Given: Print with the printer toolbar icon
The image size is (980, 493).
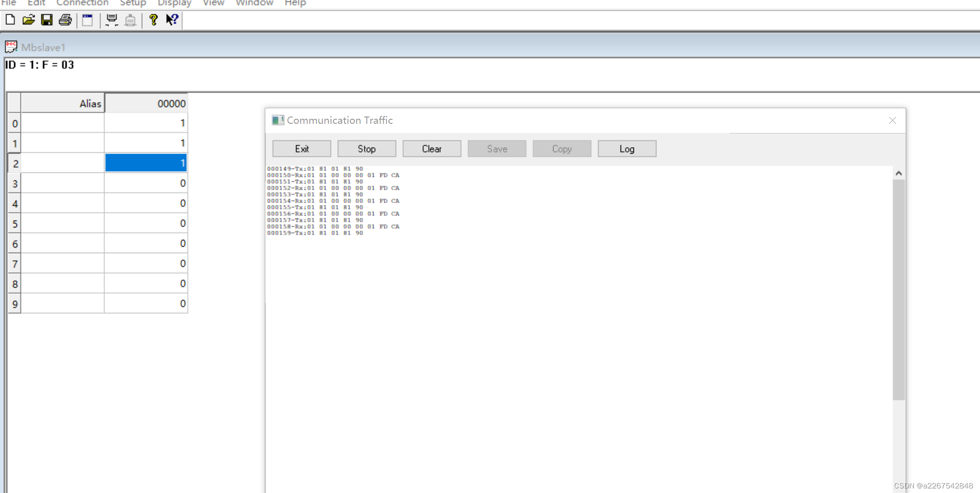Looking at the screenshot, I should pyautogui.click(x=65, y=20).
